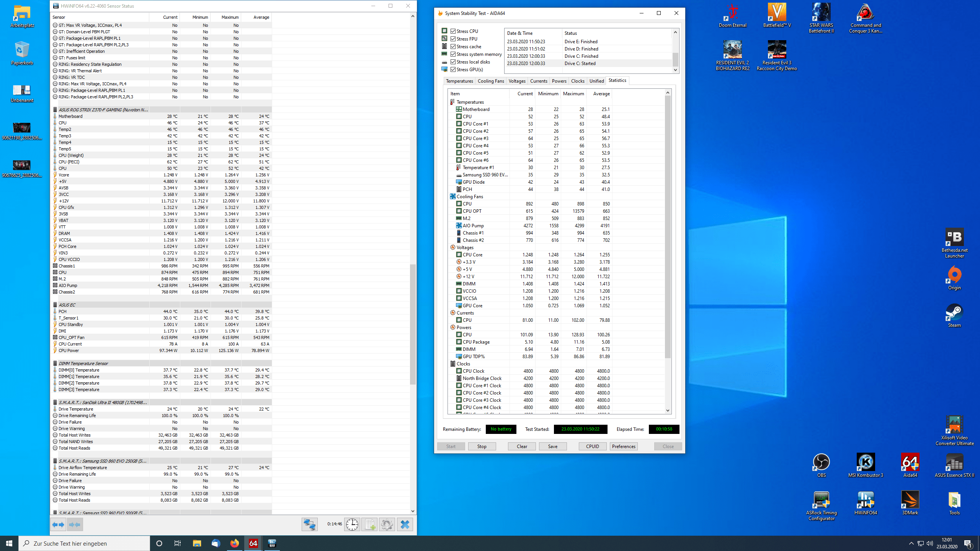Open HWiNFO sensor settings gear icon

point(387,524)
